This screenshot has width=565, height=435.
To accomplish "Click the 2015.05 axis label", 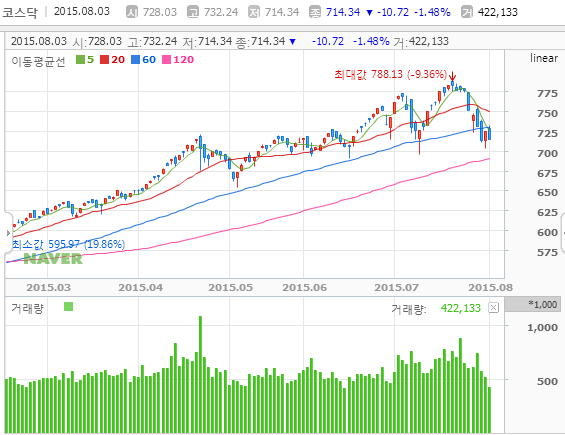I will [x=231, y=288].
